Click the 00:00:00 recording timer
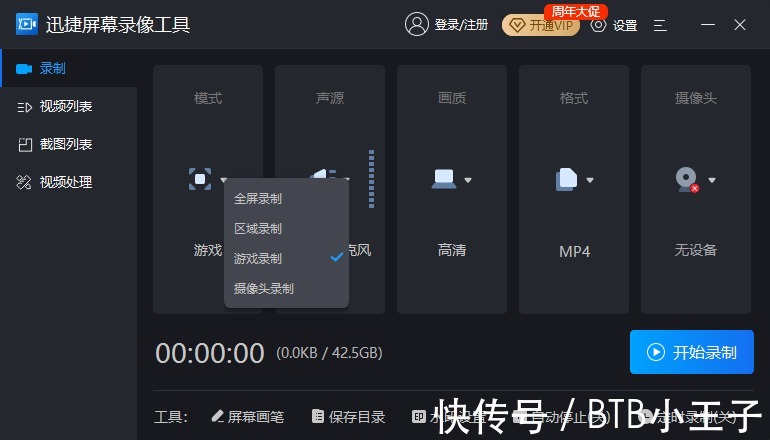The width and height of the screenshot is (770, 440). (210, 353)
